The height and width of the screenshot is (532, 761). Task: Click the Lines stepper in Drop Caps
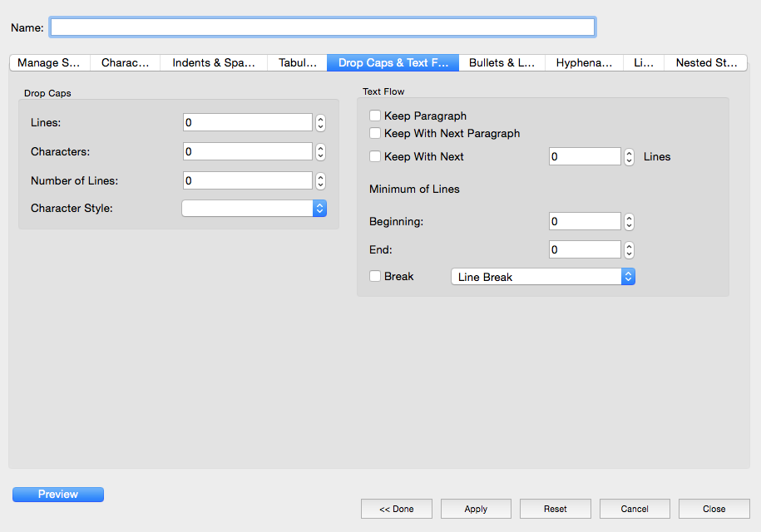pos(320,123)
